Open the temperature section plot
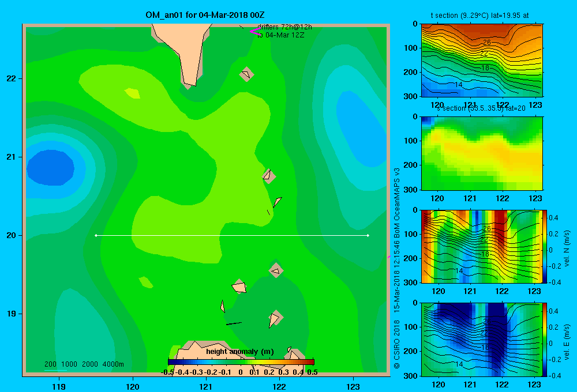 [x=482, y=61]
